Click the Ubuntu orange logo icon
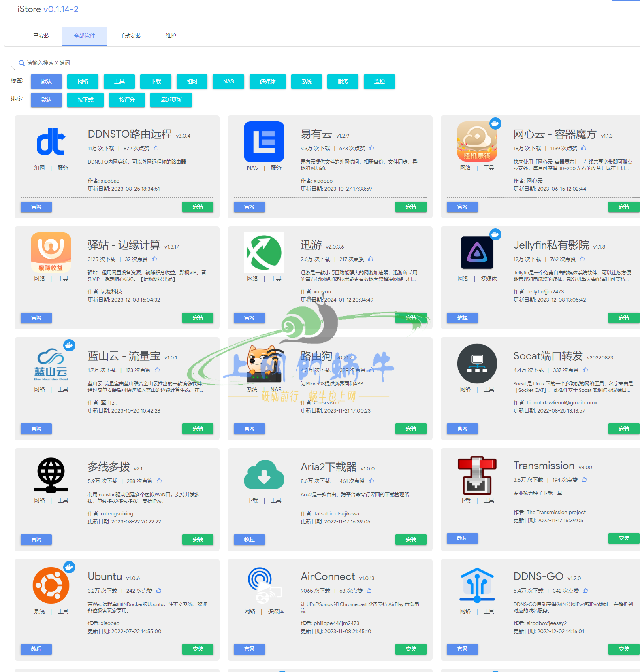 coord(51,585)
